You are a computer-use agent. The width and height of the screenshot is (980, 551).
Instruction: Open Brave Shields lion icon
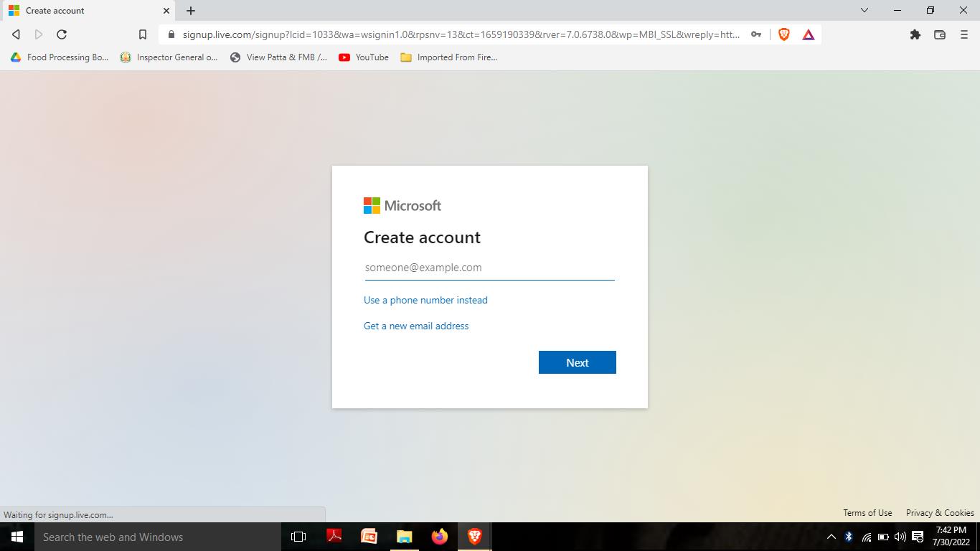(784, 34)
